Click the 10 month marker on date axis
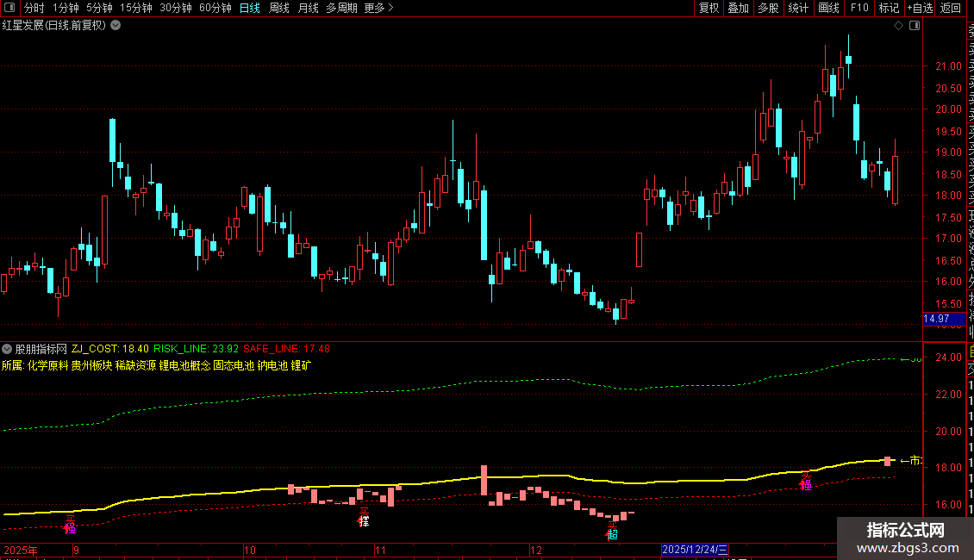The image size is (974, 560). click(x=250, y=550)
